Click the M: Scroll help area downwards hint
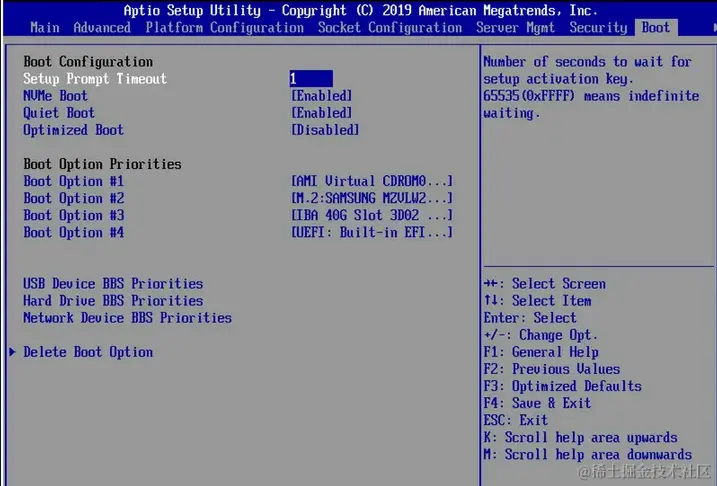717x486 pixels. 588,454
